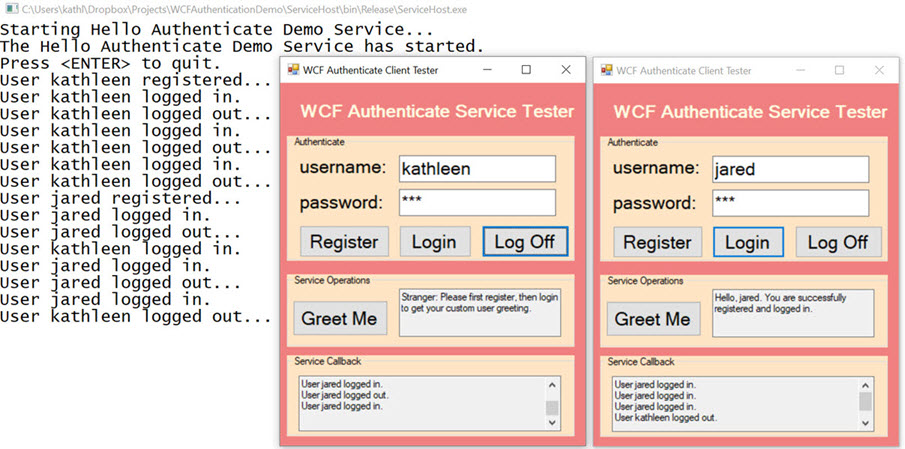Click the password field in the kathleen window

[477, 203]
